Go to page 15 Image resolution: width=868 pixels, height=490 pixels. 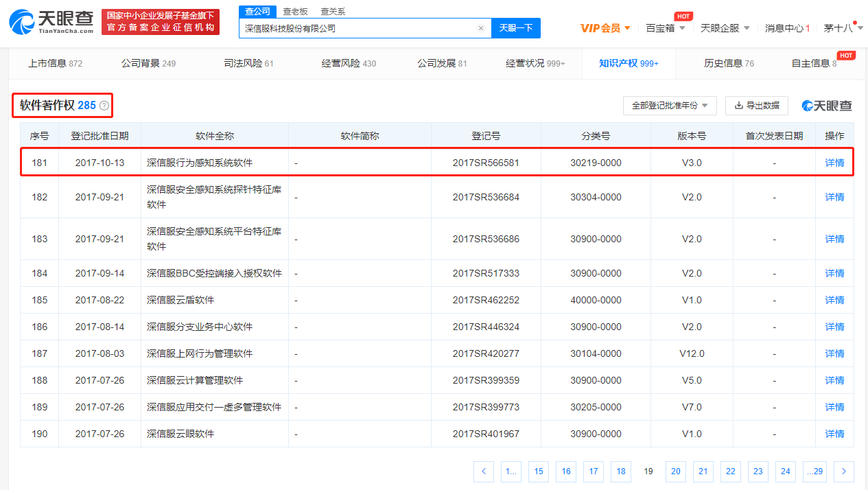539,471
